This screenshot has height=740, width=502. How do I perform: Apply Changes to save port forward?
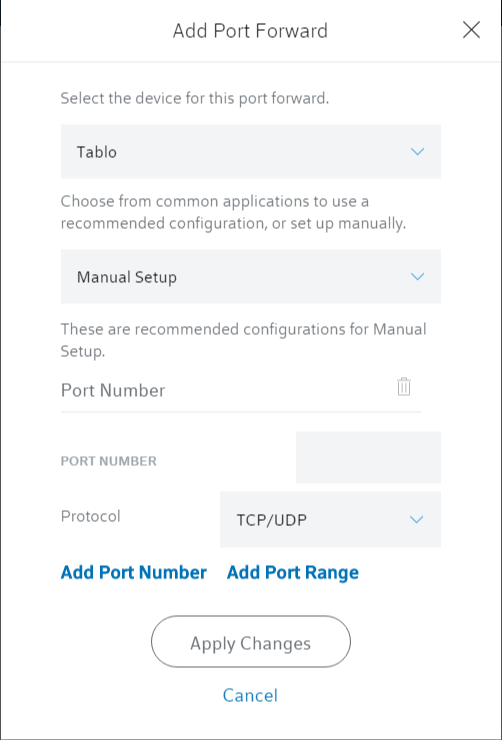pos(251,641)
